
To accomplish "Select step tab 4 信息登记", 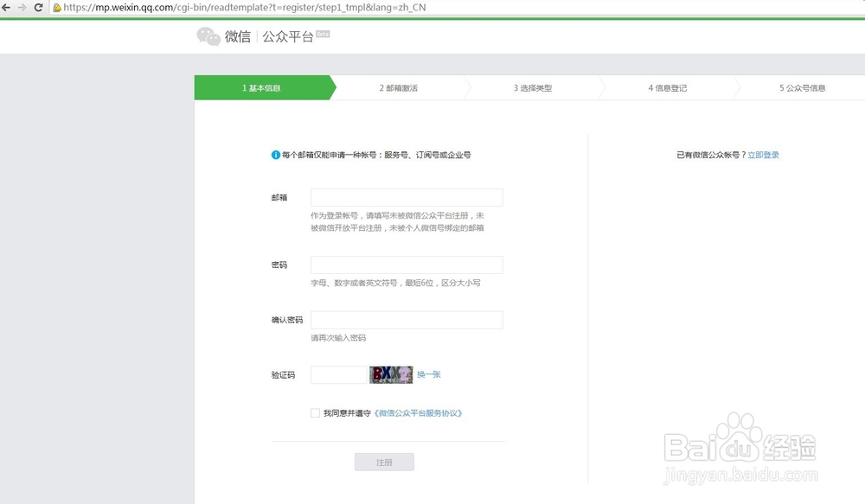I will (x=668, y=87).
